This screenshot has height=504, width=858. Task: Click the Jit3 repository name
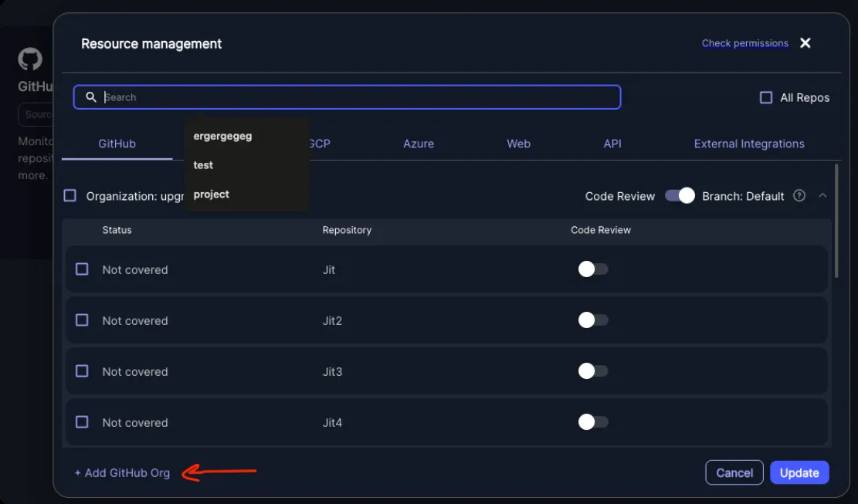[x=332, y=372]
